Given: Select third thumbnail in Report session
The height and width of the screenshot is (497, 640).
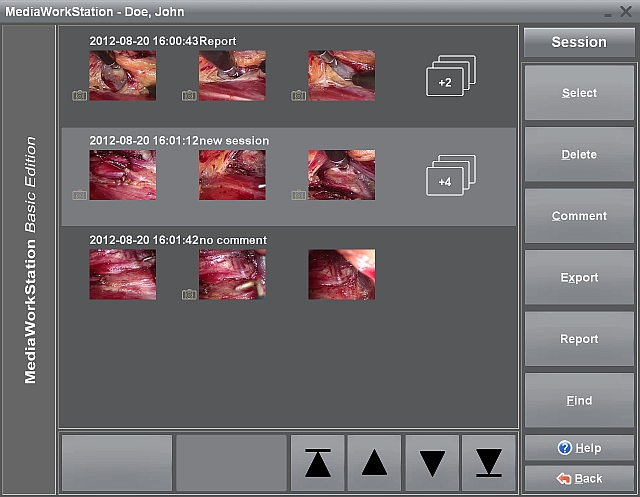Looking at the screenshot, I should (x=342, y=75).
